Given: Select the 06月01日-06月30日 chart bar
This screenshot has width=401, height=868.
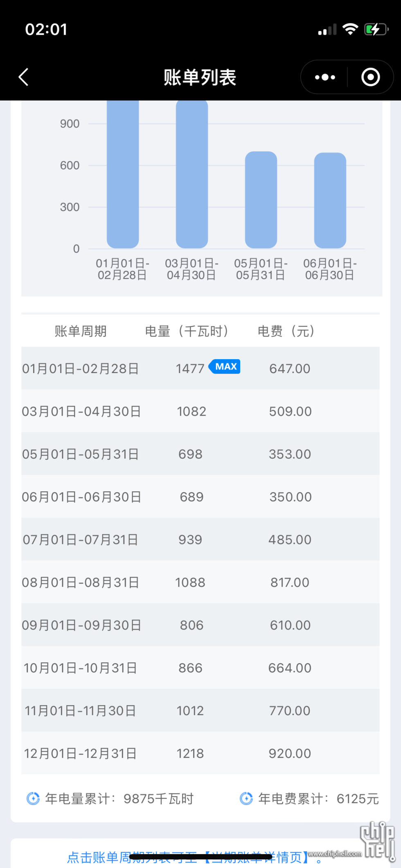Looking at the screenshot, I should (330, 200).
